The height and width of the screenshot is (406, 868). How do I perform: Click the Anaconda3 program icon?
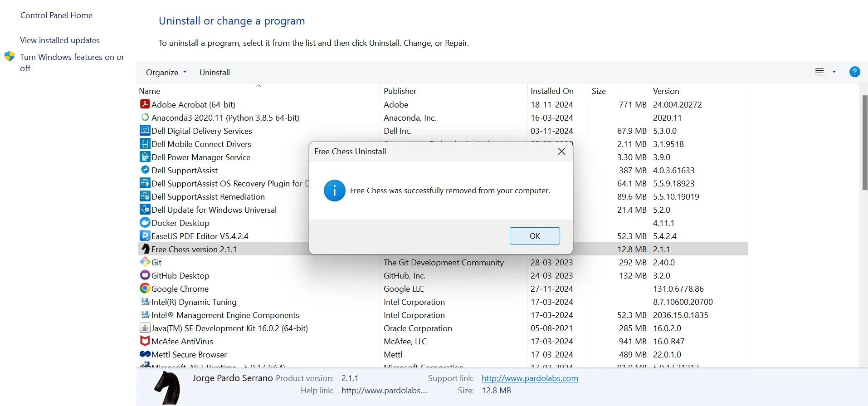pyautogui.click(x=145, y=117)
